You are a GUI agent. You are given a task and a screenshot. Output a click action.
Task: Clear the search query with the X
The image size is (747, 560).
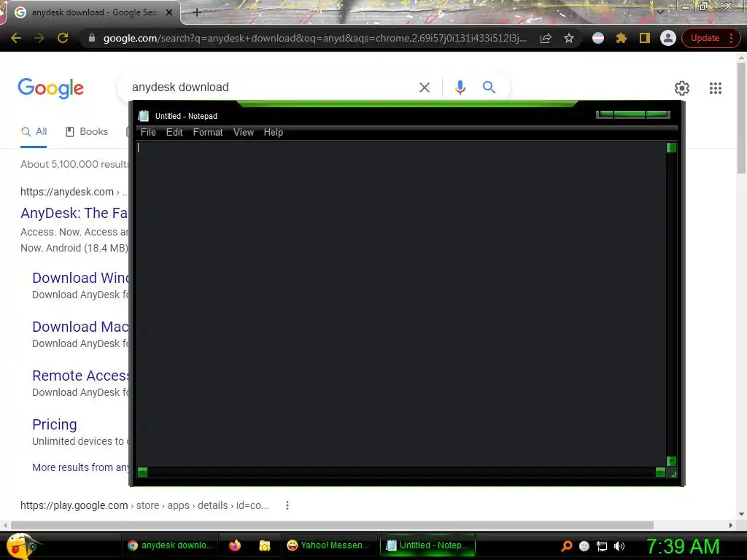[x=425, y=87]
